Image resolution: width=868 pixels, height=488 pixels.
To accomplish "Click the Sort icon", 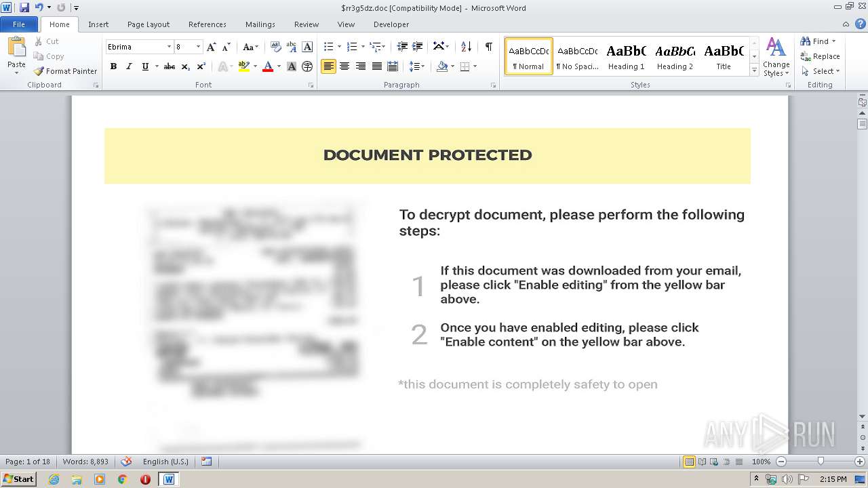I will click(466, 47).
